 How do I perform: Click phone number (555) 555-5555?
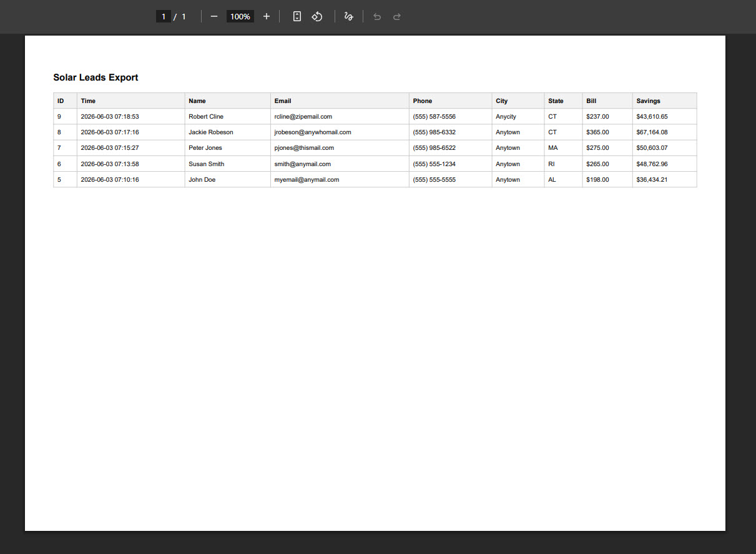click(434, 179)
